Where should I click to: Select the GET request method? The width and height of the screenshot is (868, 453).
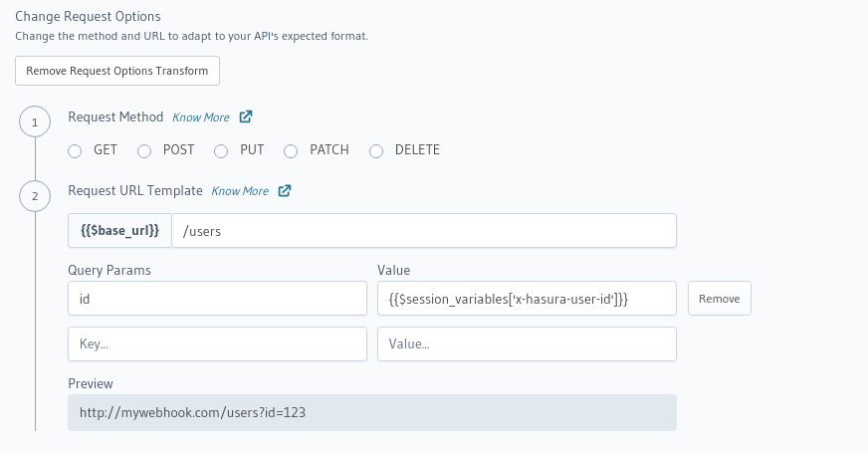point(75,151)
